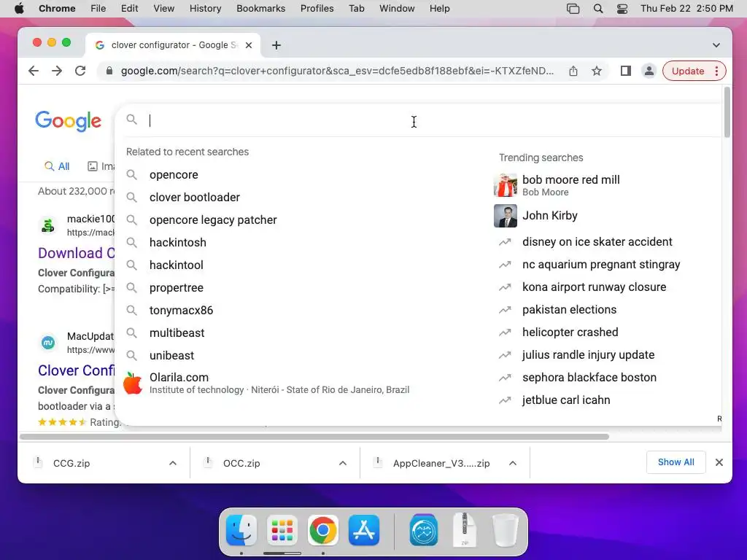This screenshot has width=747, height=560.
Task: Choose the 'clover bootloader' suggestion
Action: tap(194, 197)
